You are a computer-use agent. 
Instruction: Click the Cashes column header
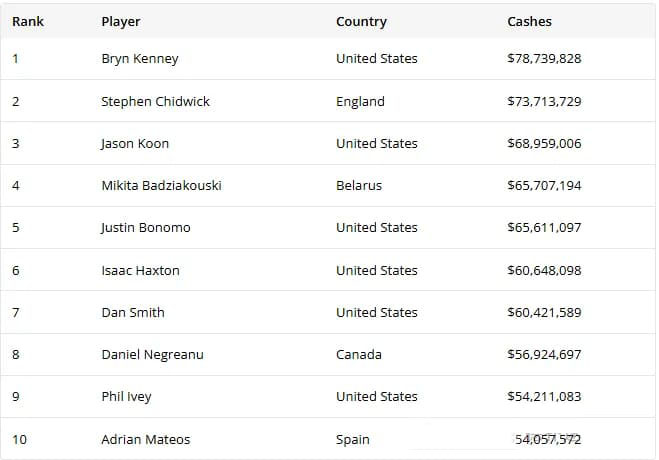(529, 21)
